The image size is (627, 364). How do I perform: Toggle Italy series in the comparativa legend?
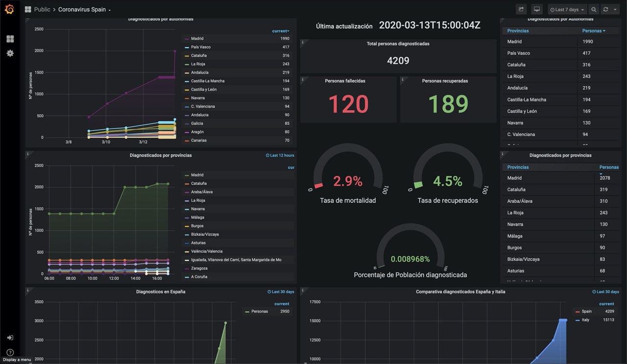coord(586,320)
